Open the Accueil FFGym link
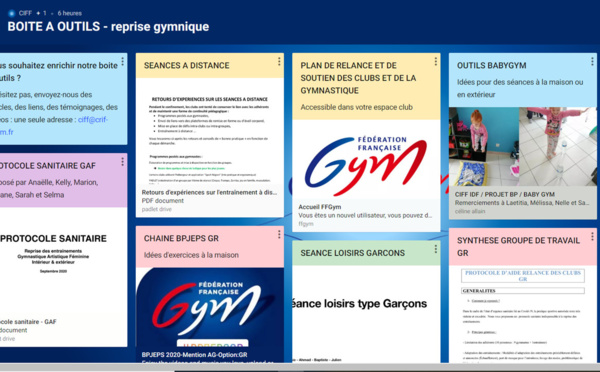 click(x=320, y=207)
